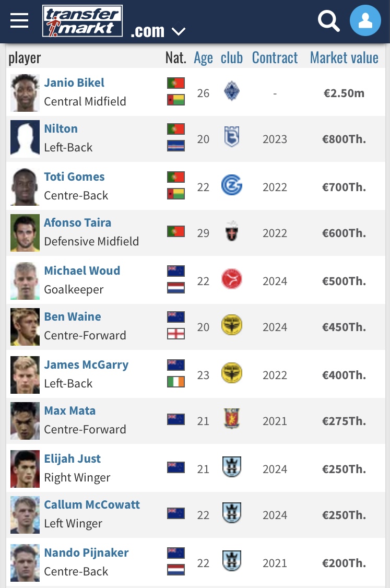
Task: Open the hamburger menu
Action: click(x=19, y=20)
